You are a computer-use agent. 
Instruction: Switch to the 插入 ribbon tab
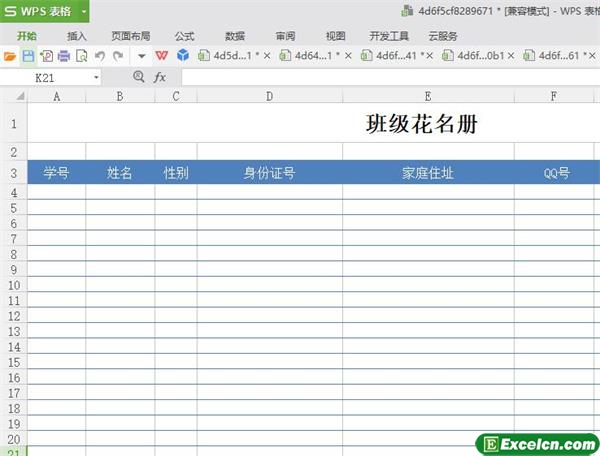click(77, 36)
